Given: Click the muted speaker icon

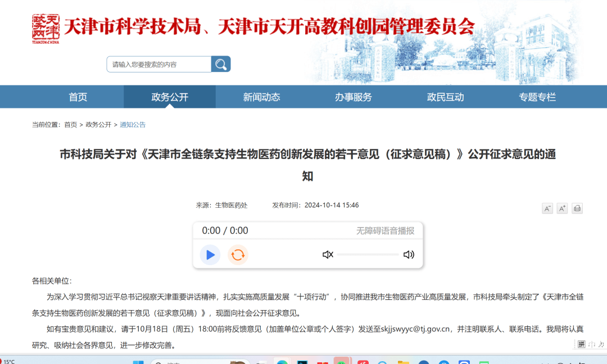Looking at the screenshot, I should (328, 254).
